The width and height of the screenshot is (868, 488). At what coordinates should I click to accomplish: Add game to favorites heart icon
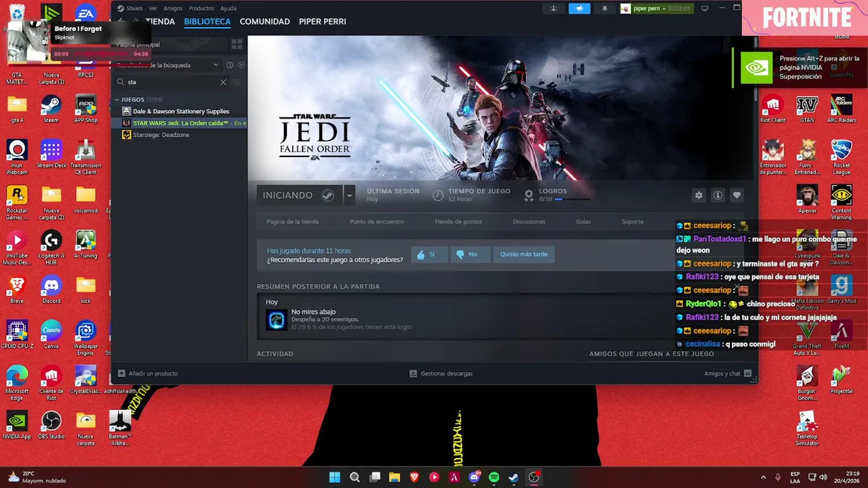(x=736, y=195)
